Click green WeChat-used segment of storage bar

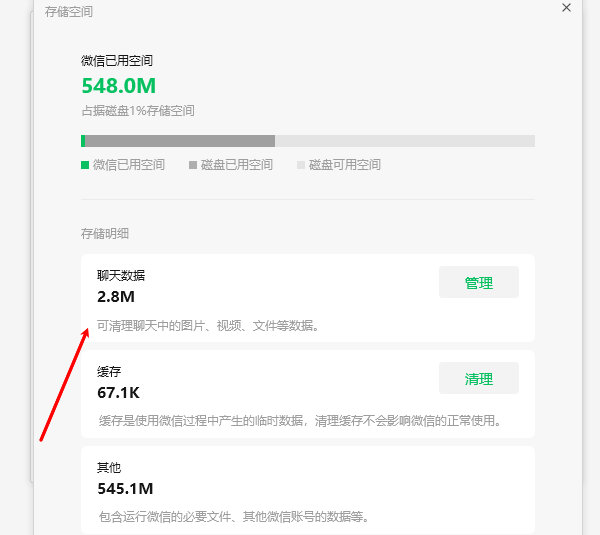tap(83, 141)
